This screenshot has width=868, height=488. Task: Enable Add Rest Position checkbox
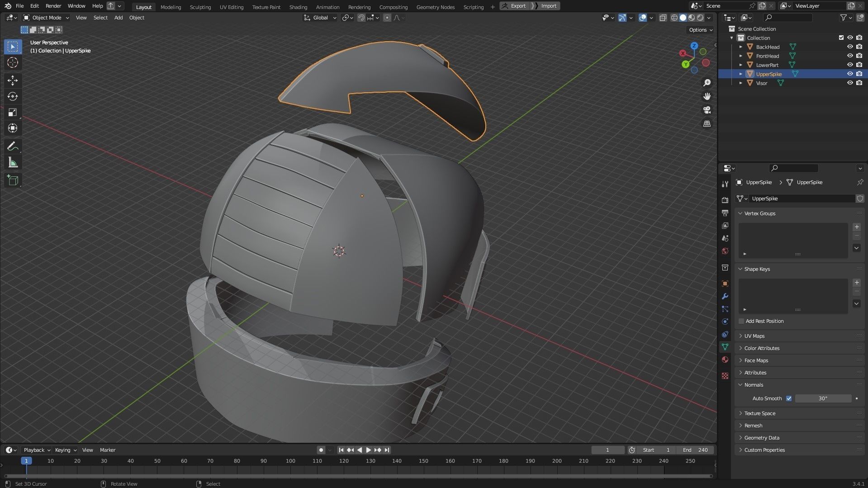[741, 321]
